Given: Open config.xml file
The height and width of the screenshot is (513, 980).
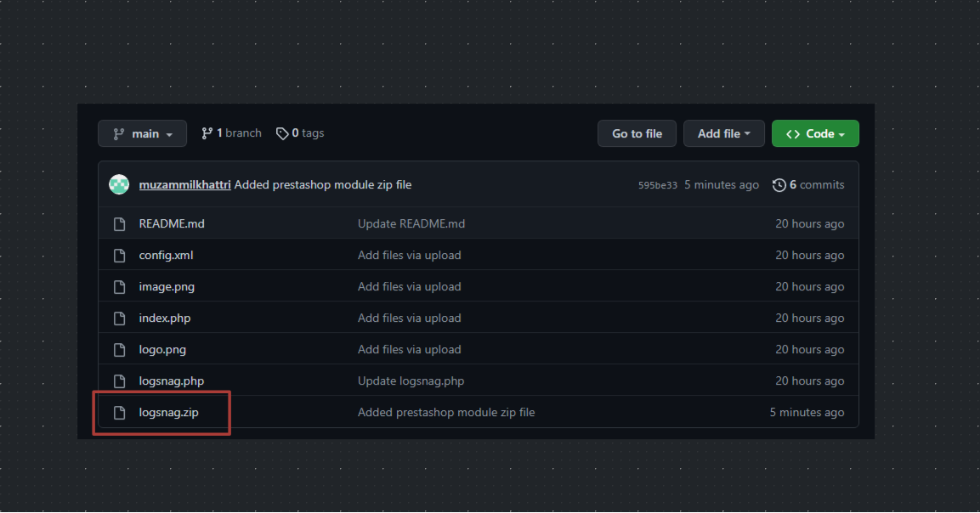Looking at the screenshot, I should (x=166, y=255).
